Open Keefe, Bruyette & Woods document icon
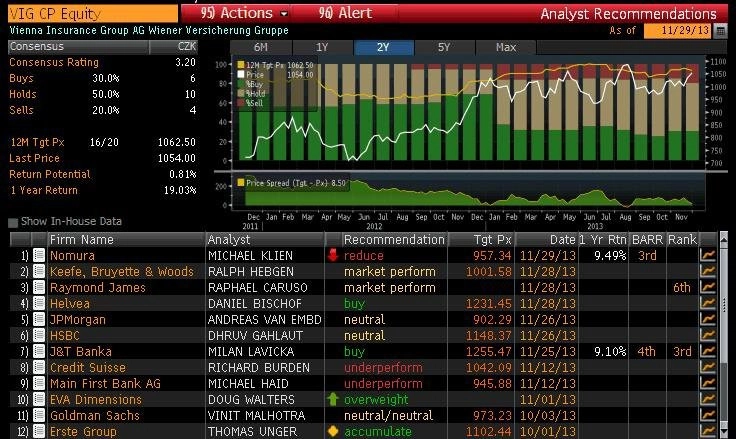This screenshot has height=439, width=736. pyautogui.click(x=39, y=271)
